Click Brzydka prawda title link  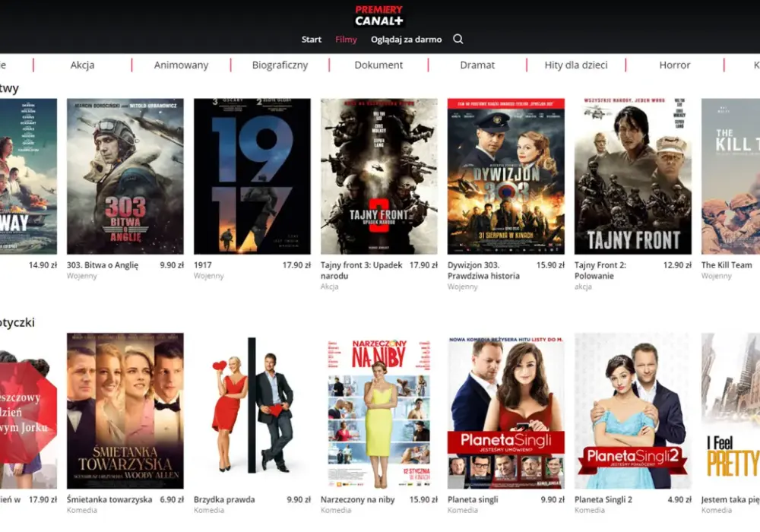tap(224, 499)
